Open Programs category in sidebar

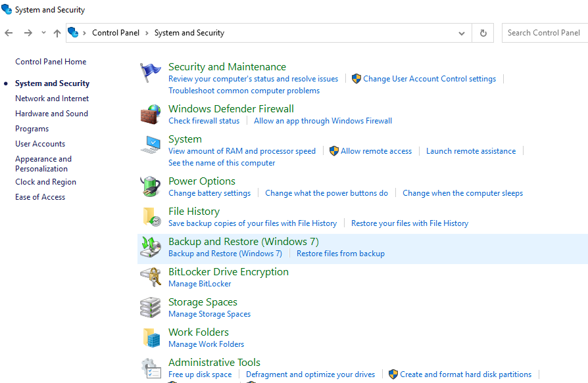click(x=32, y=129)
